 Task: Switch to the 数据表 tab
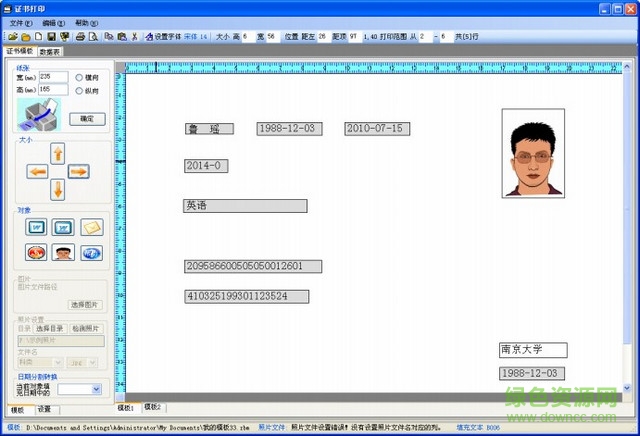click(50, 52)
